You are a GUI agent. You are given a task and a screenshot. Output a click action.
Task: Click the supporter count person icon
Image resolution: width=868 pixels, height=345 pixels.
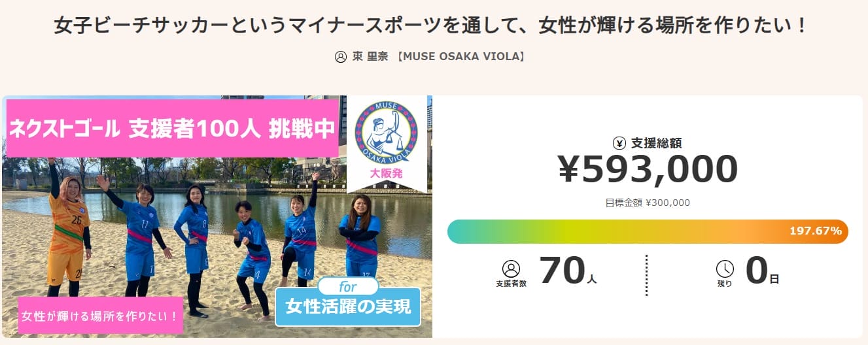[x=511, y=269]
